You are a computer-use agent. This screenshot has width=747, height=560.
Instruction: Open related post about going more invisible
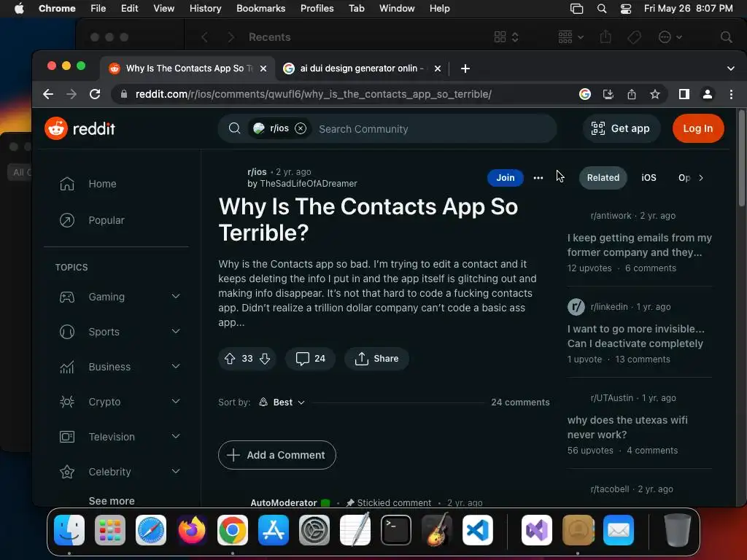635,336
